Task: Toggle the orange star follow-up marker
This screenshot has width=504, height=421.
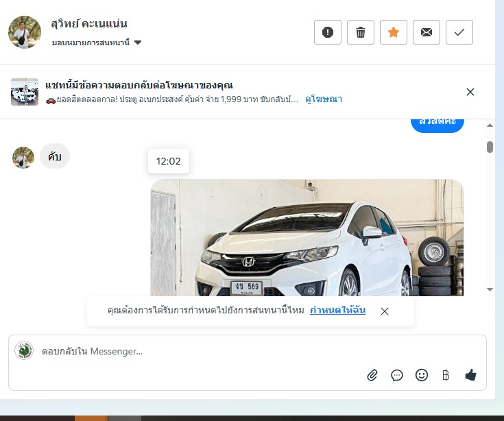Action: coord(394,32)
